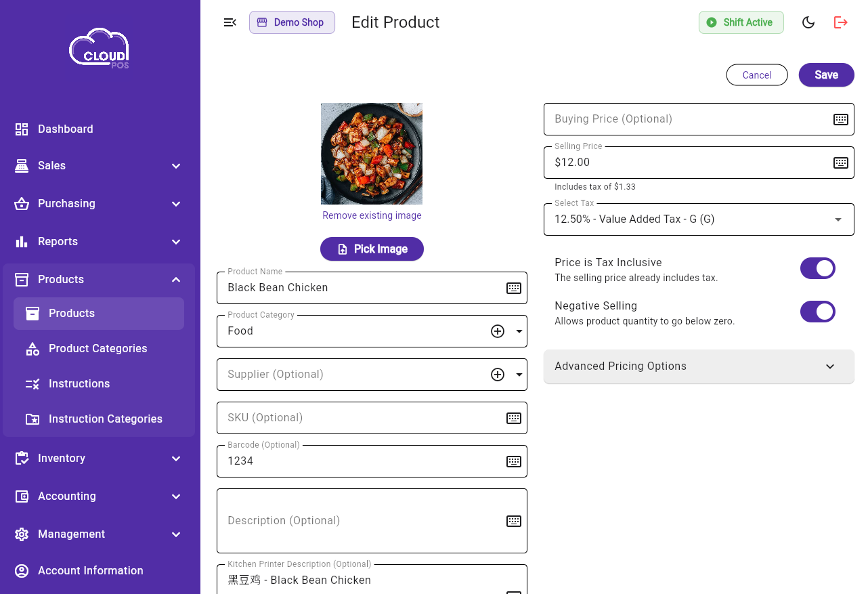Open keyboard for Buying Price field
The height and width of the screenshot is (594, 868).
click(x=840, y=119)
